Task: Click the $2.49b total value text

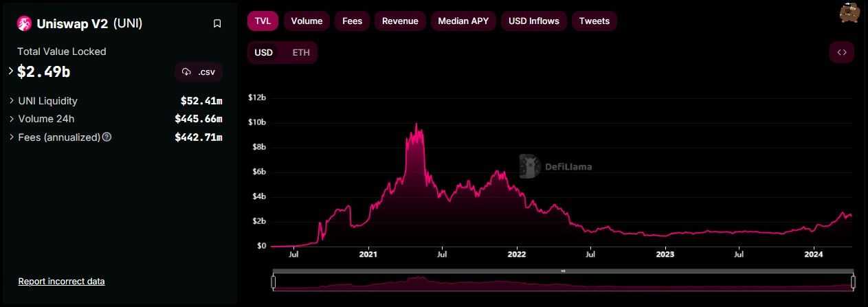Action: [44, 71]
